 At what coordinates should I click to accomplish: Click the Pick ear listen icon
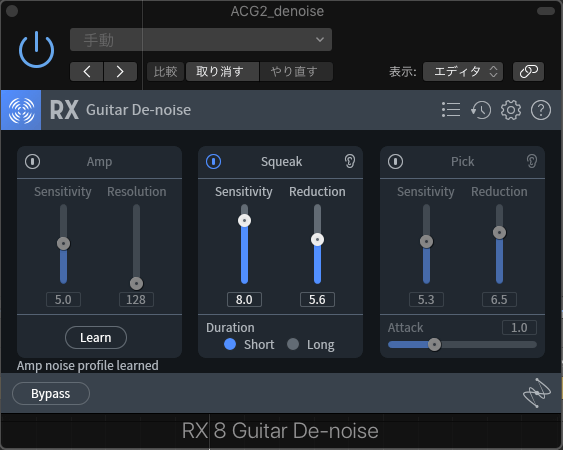[532, 161]
